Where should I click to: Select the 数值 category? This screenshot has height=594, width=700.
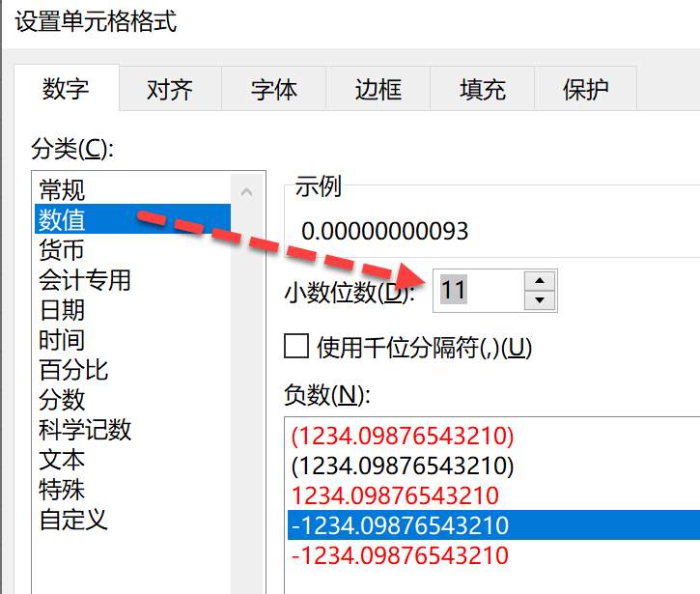pyautogui.click(x=132, y=219)
